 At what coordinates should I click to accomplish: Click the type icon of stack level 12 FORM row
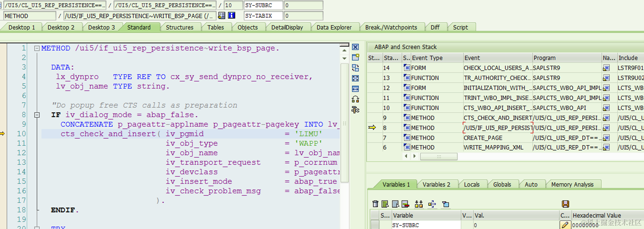click(x=407, y=88)
